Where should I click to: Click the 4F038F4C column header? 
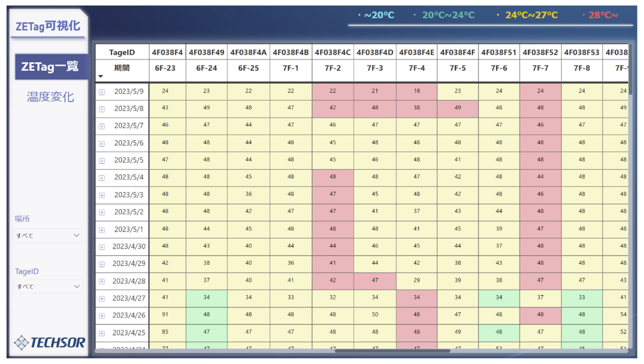pyautogui.click(x=332, y=52)
